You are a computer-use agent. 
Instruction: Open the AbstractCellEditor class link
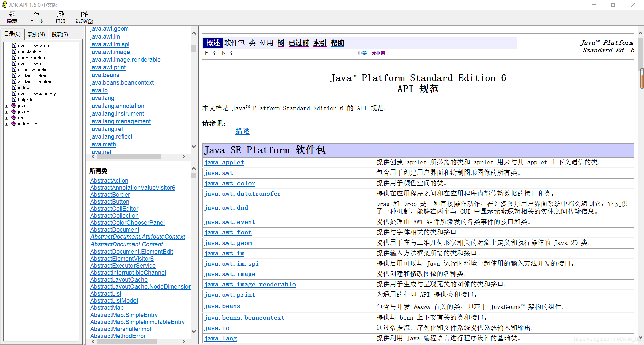coord(114,209)
